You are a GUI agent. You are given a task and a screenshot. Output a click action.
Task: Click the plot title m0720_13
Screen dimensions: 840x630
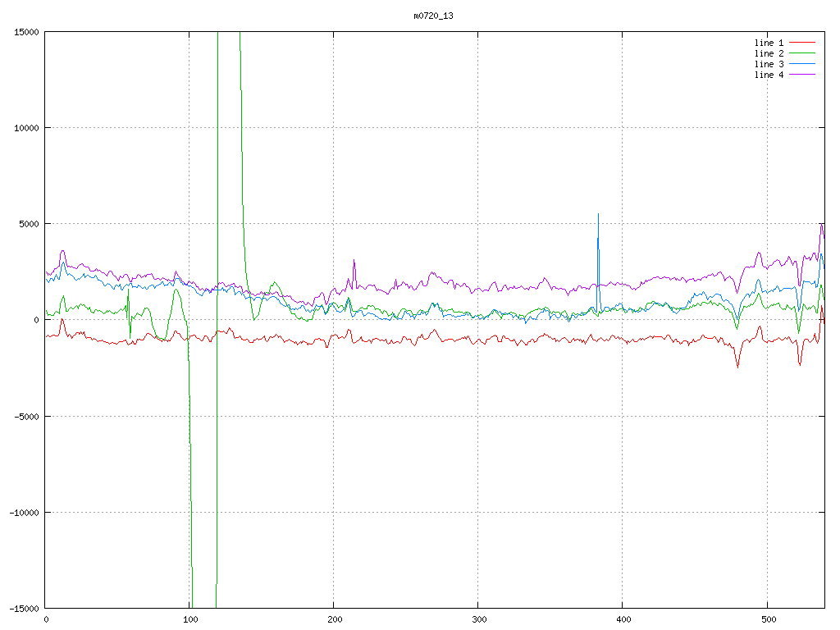433,16
